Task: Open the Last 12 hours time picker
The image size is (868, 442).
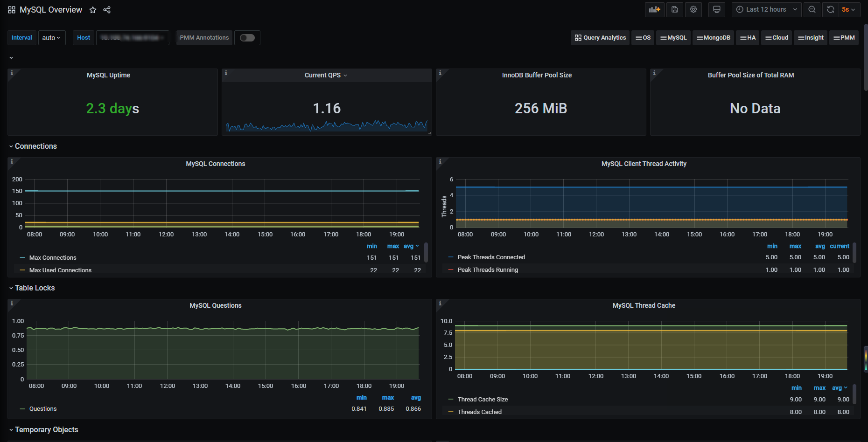Action: tap(767, 9)
